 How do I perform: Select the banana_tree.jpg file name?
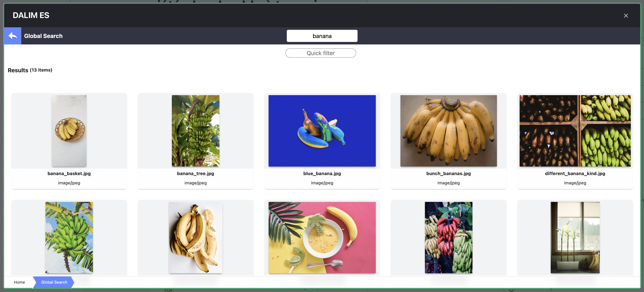click(x=195, y=174)
